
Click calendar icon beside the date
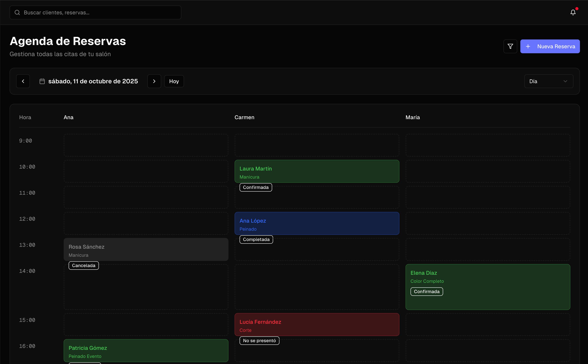point(42,81)
